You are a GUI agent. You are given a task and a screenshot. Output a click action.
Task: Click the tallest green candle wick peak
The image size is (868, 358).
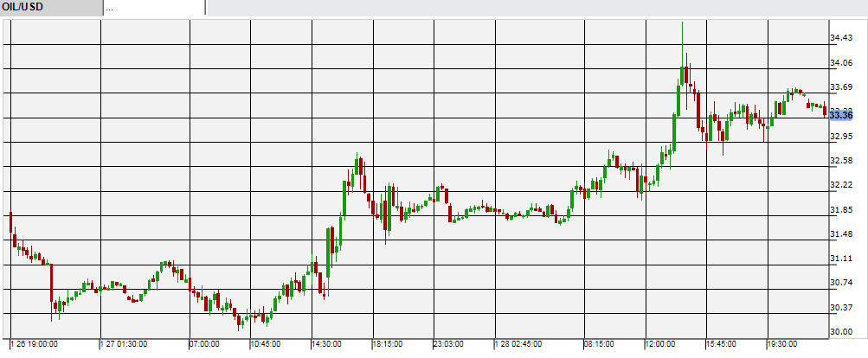[x=683, y=24]
